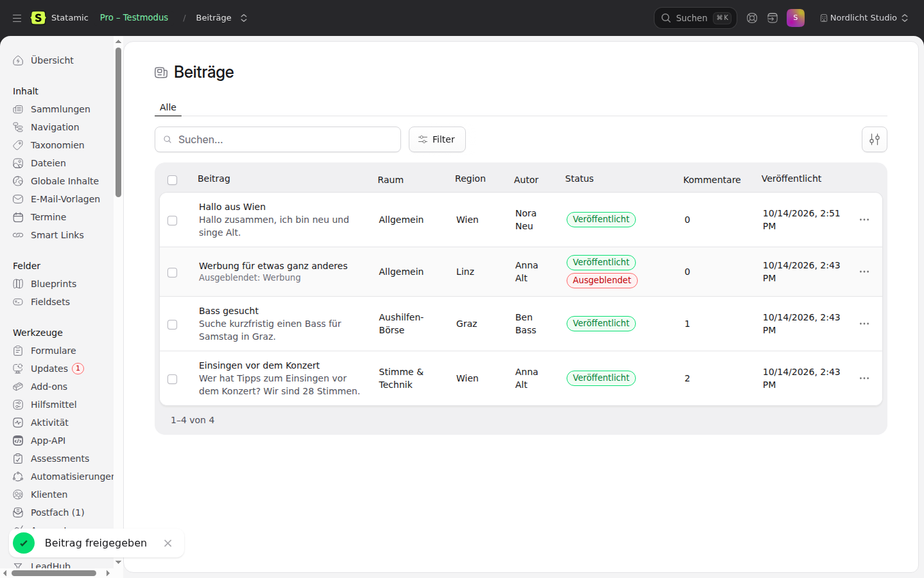Open actions menu for 'Einsingen vor dem Konzert'
Image resolution: width=924 pixels, height=578 pixels.
tap(864, 378)
